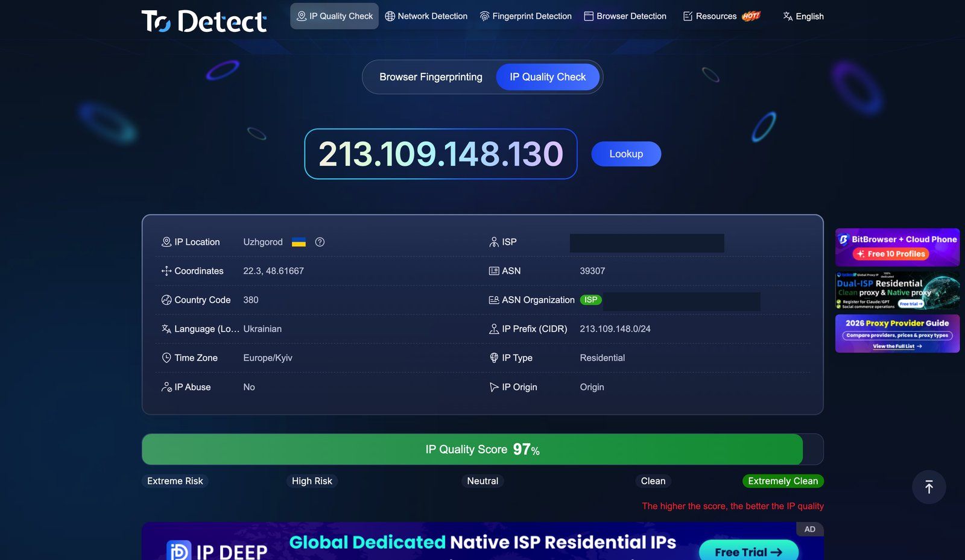Viewport: 965px width, 560px height.
Task: Click the ASN card icon
Action: click(x=494, y=271)
